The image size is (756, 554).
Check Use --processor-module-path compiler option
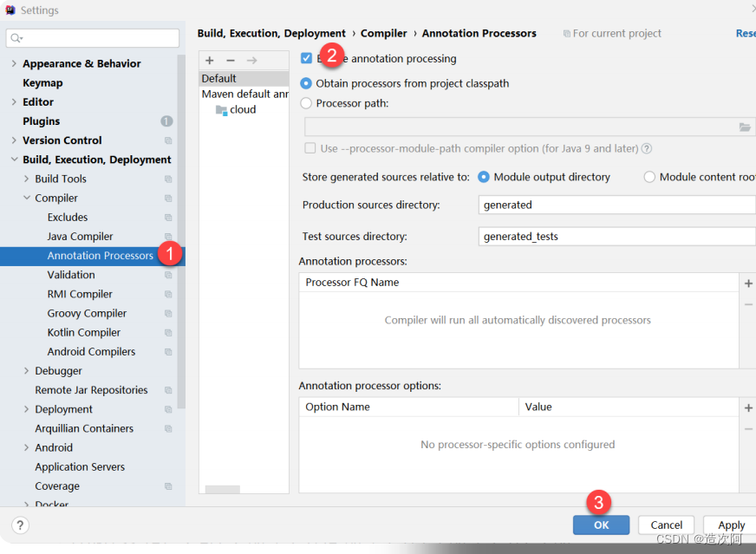click(x=310, y=148)
